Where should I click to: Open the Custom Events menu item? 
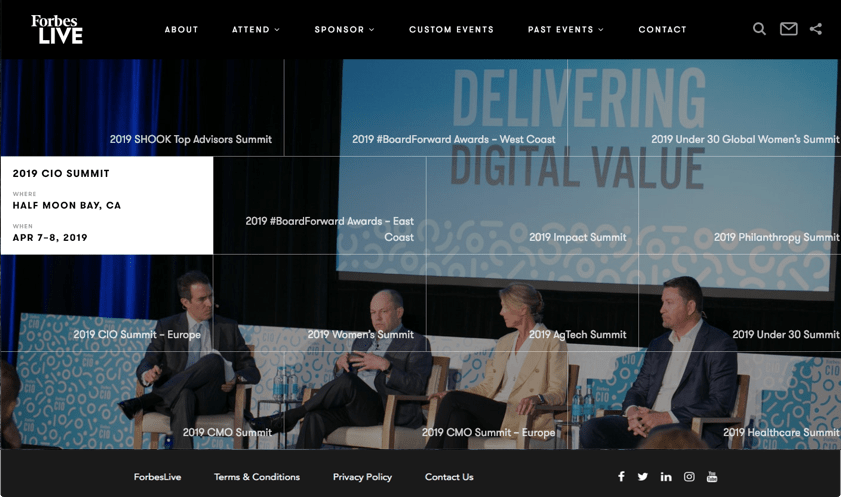452,29
